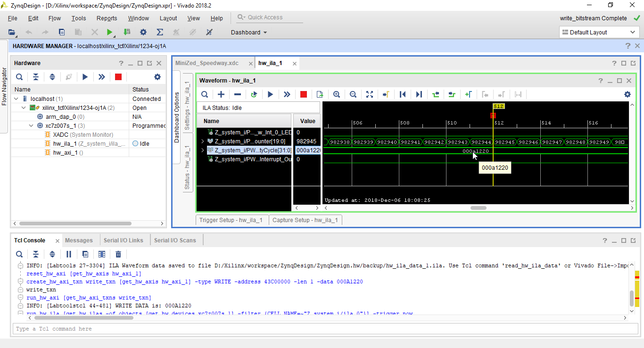Toggle column selection mode in Tcl Console
Screen dimensions: 644x348
coord(102,254)
